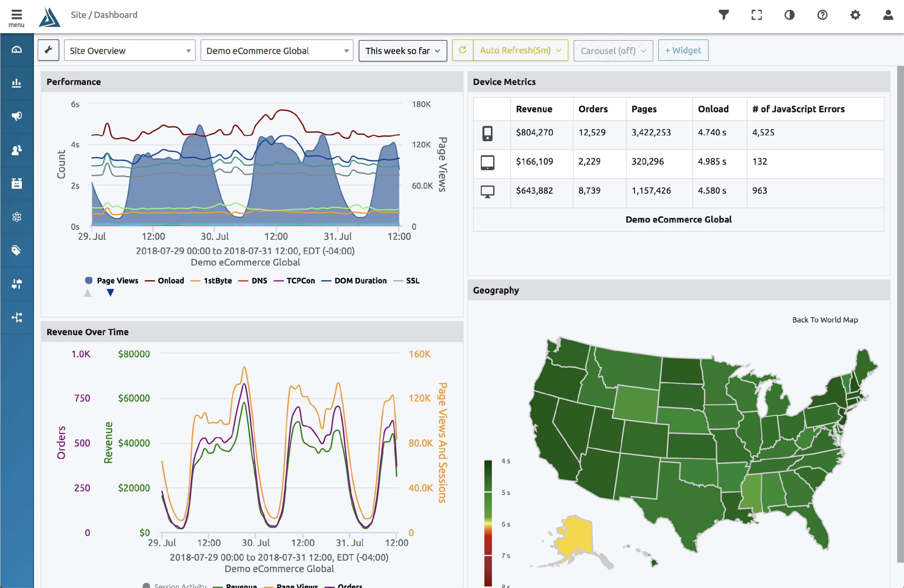Screen dimensions: 904x588
Task: Click the user profile icon
Action: (888, 15)
